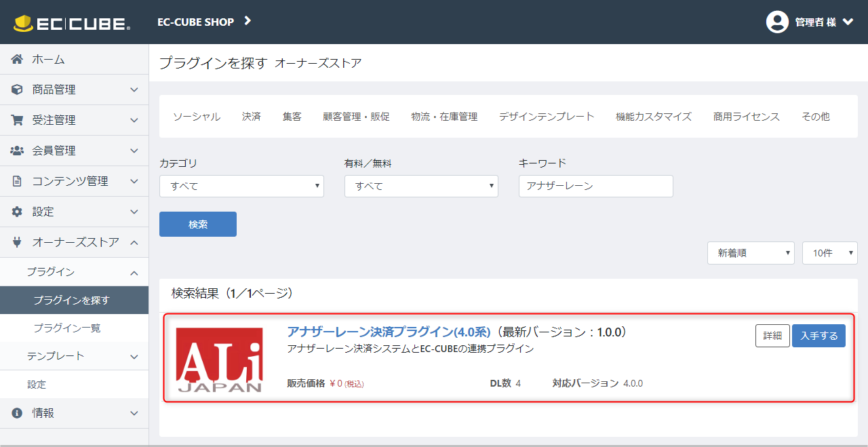The height and width of the screenshot is (447, 868).
Task: Click the ALi JAPAN plugin thumbnail
Action: pyautogui.click(x=219, y=359)
